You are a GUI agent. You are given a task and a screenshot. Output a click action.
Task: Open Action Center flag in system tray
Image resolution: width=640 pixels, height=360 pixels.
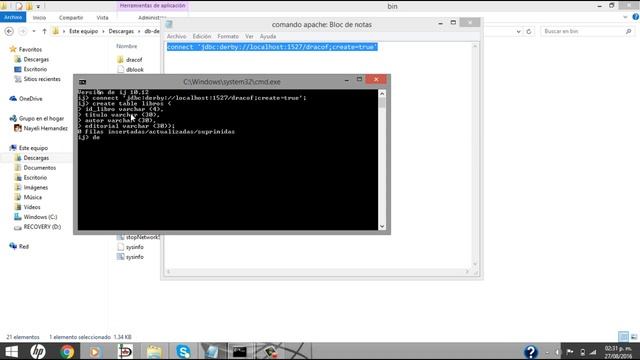[570, 352]
